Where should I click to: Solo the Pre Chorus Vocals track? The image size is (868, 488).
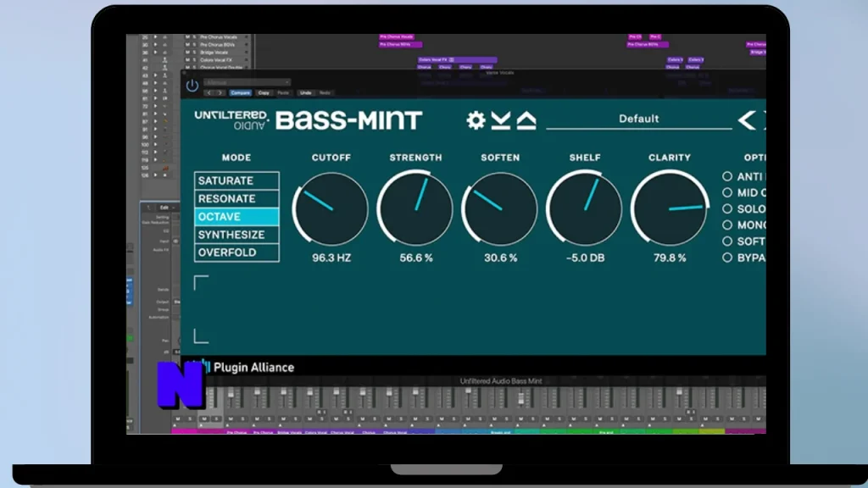coord(194,37)
